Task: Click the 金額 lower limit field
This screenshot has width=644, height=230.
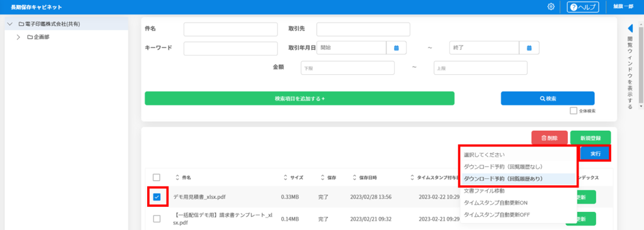Action: click(347, 68)
